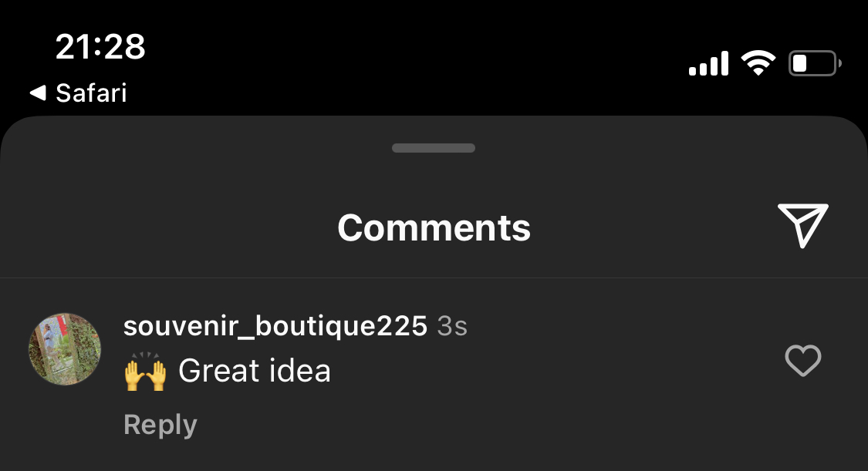Screen dimensions: 868x471
Task: Tap empty area beside the Reply button
Action: (x=443, y=426)
